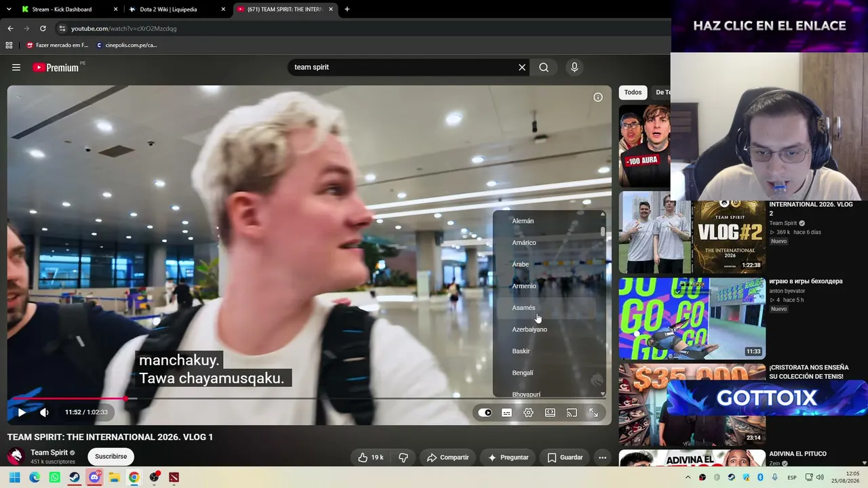This screenshot has height=488, width=868.
Task: Open the Team Spirit channel name link
Action: (49, 453)
